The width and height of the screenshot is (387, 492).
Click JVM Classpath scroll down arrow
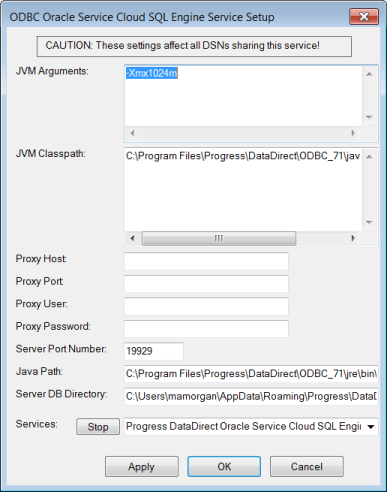click(369, 222)
